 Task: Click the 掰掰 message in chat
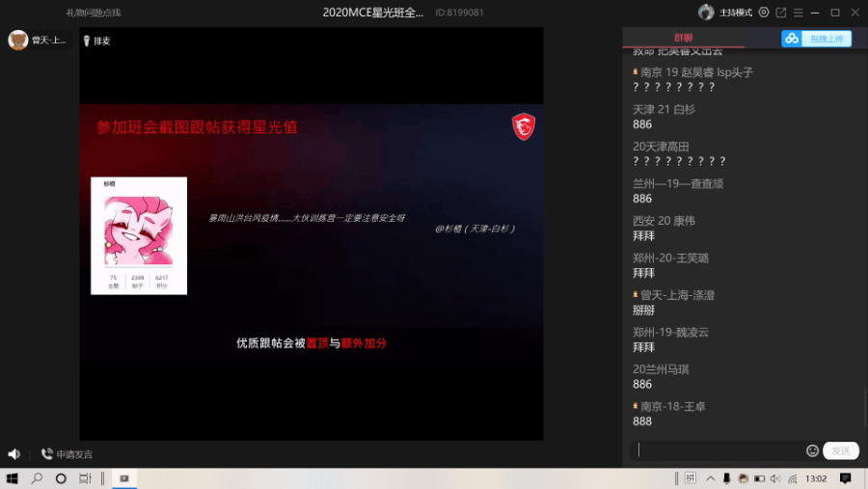[644, 311]
